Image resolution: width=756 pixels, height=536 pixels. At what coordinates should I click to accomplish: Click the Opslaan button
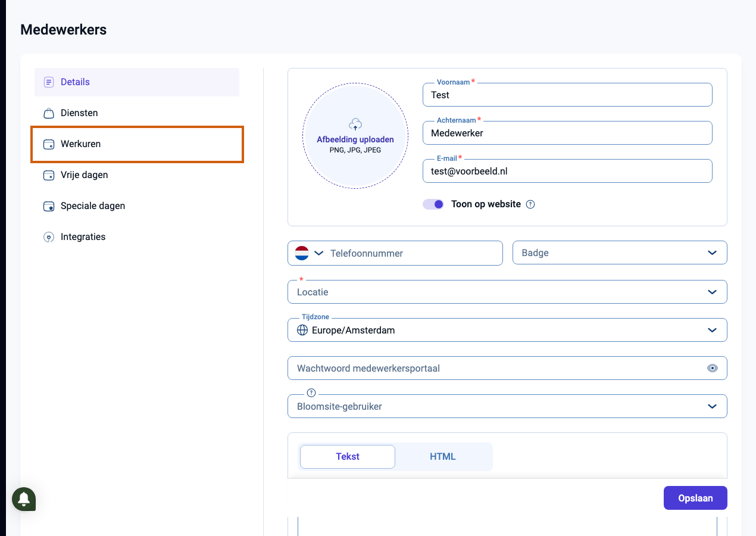695,498
